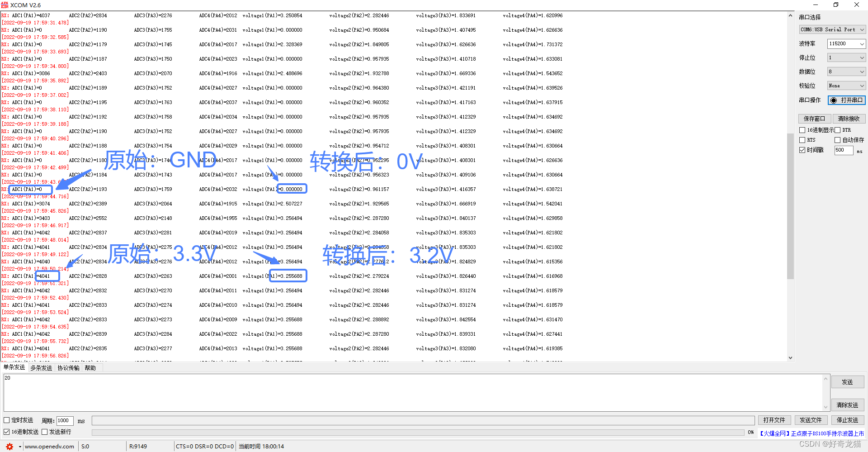Click the 保存窗口 button
This screenshot has height=452, width=868.
pyautogui.click(x=815, y=119)
